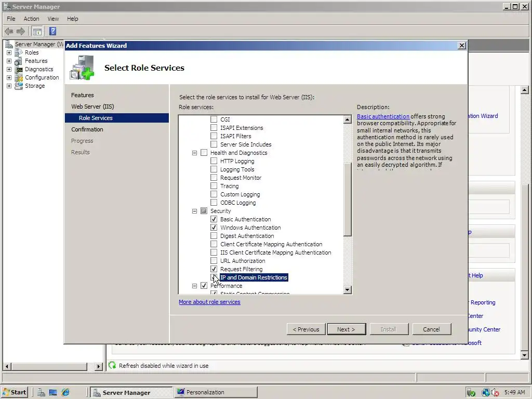The height and width of the screenshot is (399, 532).
Task: Open the Help menu
Action: pos(72,19)
